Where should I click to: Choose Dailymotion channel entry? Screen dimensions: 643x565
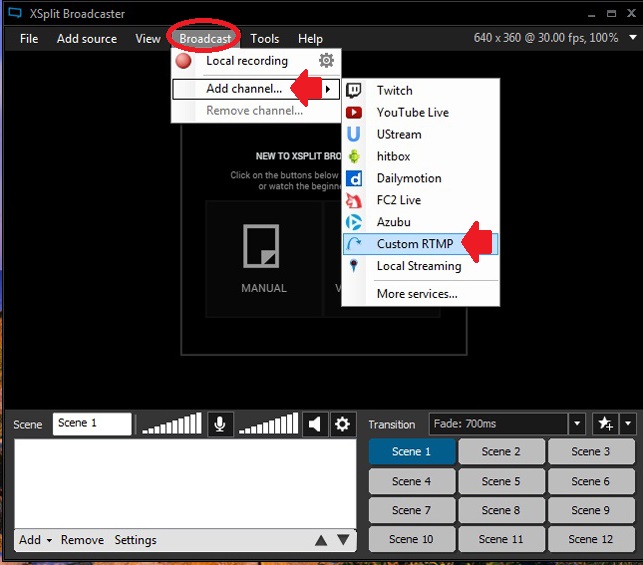pos(408,178)
